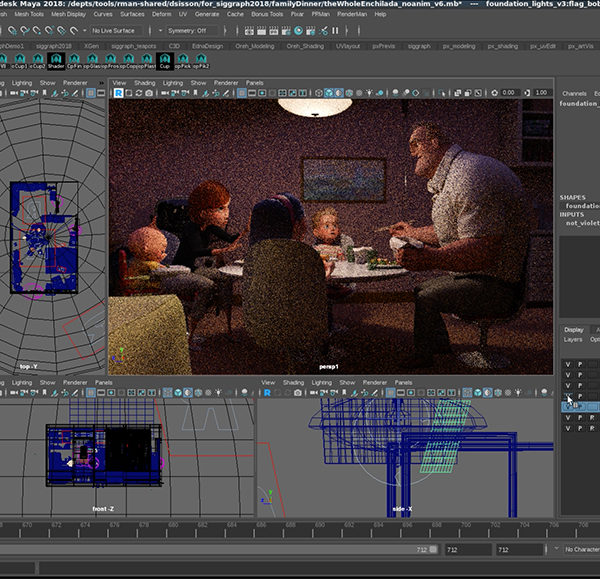600x579 pixels.
Task: Open the Layers menu in layer editor
Action: pos(573,339)
